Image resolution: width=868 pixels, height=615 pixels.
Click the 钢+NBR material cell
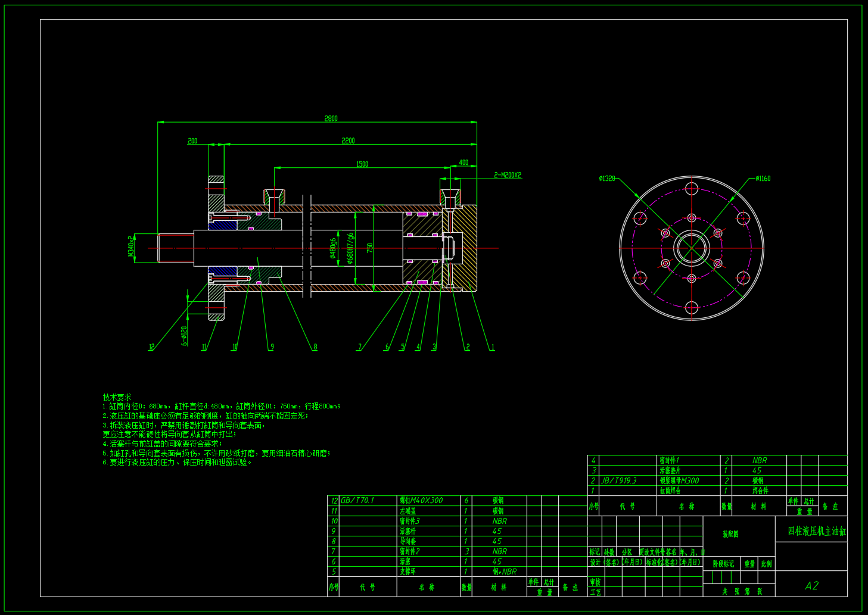coord(504,572)
